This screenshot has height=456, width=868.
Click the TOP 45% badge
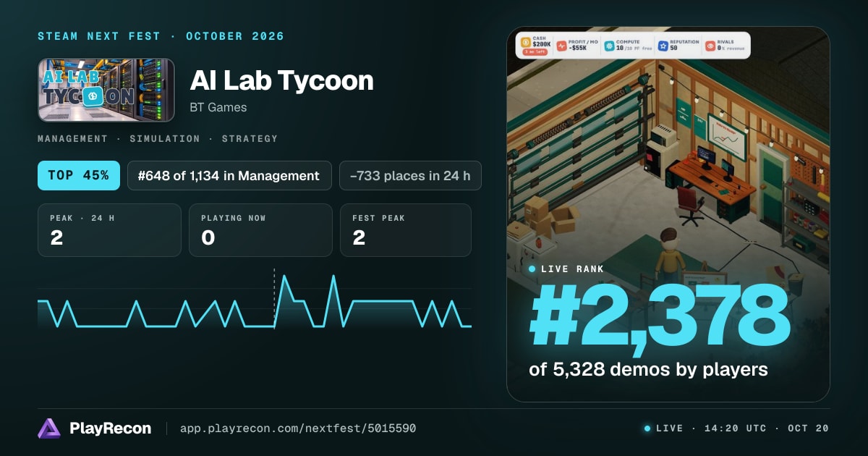click(x=79, y=175)
